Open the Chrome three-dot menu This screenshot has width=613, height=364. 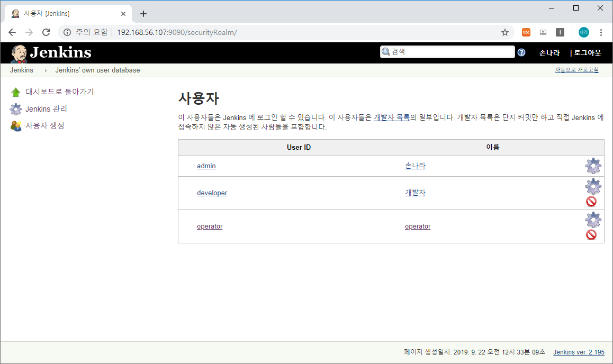tap(601, 32)
